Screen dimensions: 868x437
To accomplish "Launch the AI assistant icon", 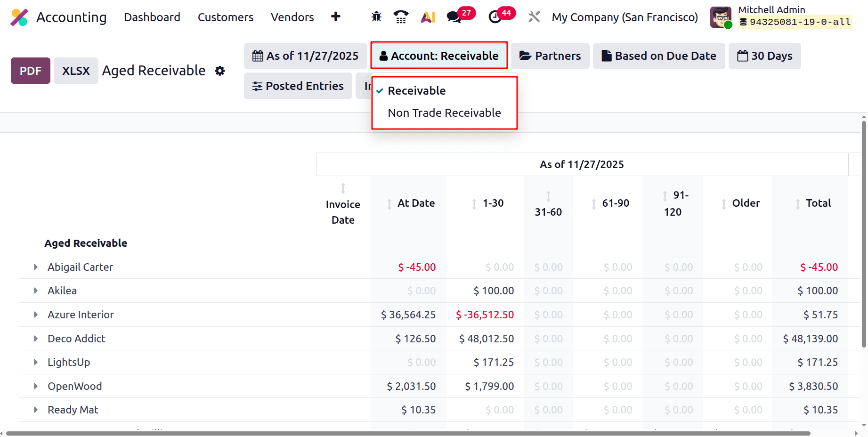I will coord(428,17).
